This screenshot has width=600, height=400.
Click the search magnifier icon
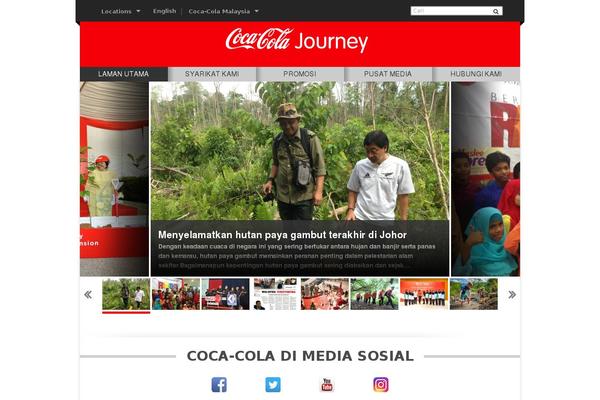coord(496,11)
